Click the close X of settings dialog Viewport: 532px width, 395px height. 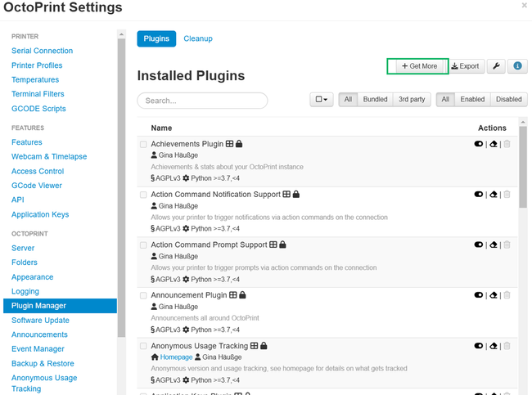tap(525, 6)
